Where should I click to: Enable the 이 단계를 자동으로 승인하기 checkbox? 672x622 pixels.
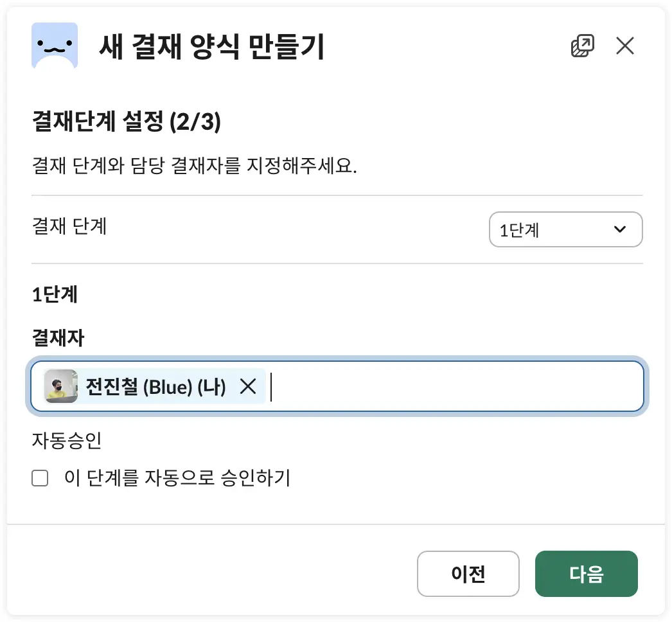coord(40,478)
